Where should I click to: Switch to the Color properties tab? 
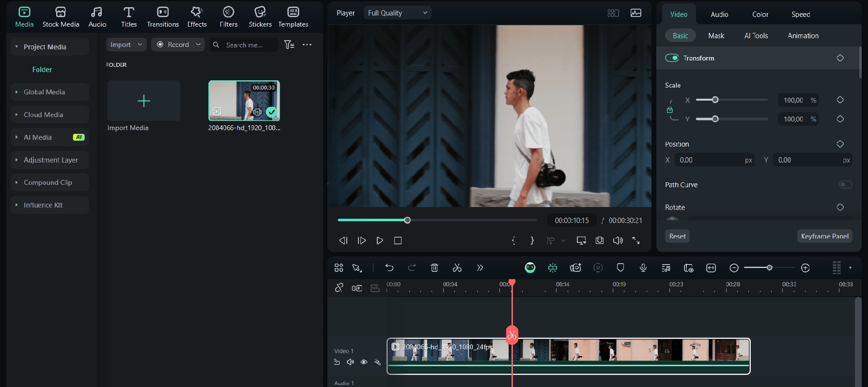pos(760,15)
